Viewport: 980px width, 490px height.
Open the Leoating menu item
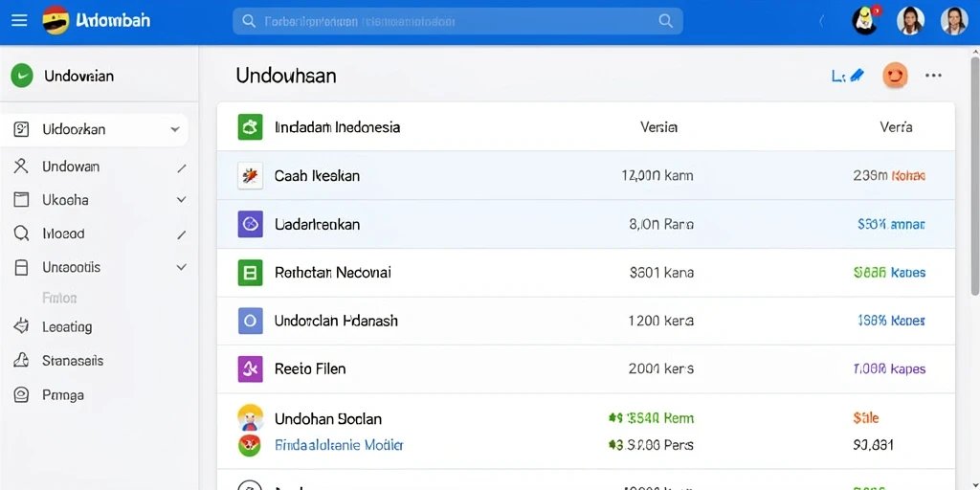pyautogui.click(x=67, y=327)
